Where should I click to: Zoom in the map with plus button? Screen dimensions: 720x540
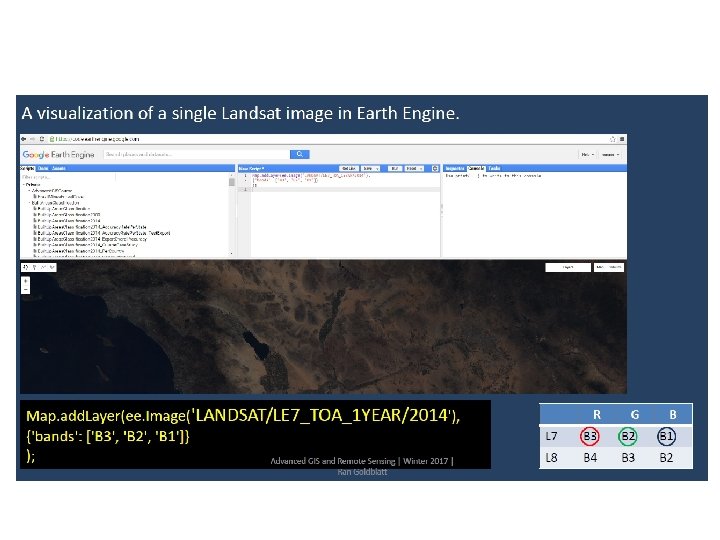pyautogui.click(x=26, y=281)
